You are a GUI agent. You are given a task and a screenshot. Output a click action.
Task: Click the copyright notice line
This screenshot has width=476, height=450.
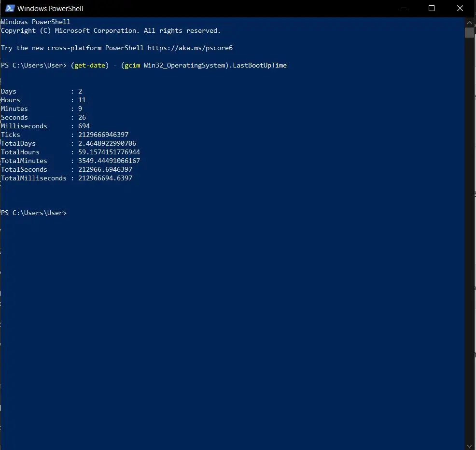point(111,30)
